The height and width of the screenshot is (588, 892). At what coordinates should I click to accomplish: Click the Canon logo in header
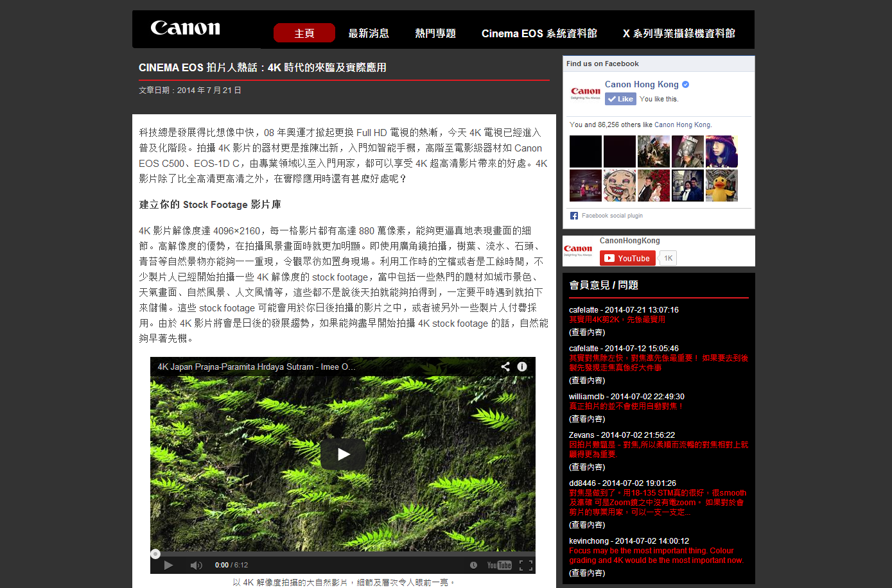pos(185,28)
